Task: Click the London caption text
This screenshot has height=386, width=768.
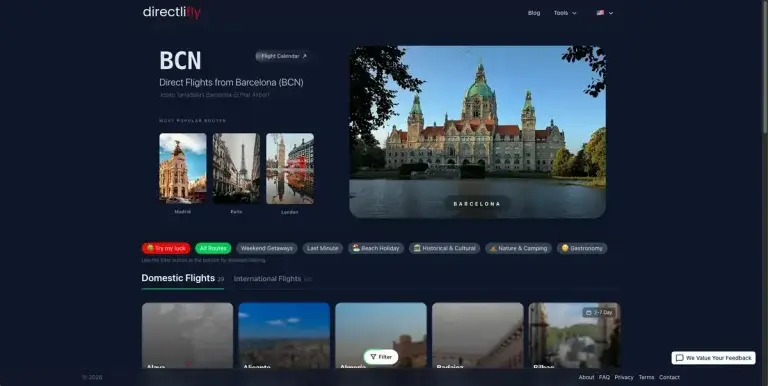Action: [x=289, y=212]
